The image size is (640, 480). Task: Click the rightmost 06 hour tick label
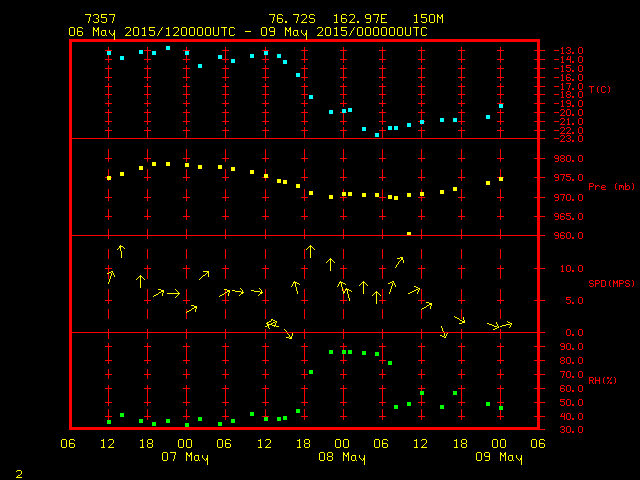point(538,443)
